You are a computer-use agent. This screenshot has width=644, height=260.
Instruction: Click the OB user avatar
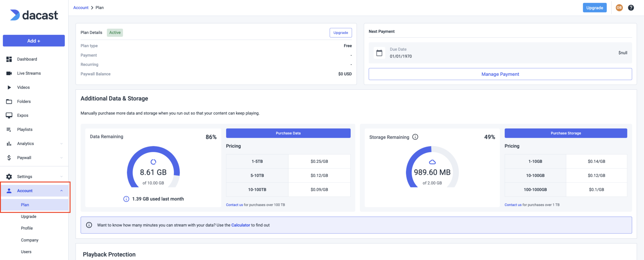point(619,8)
